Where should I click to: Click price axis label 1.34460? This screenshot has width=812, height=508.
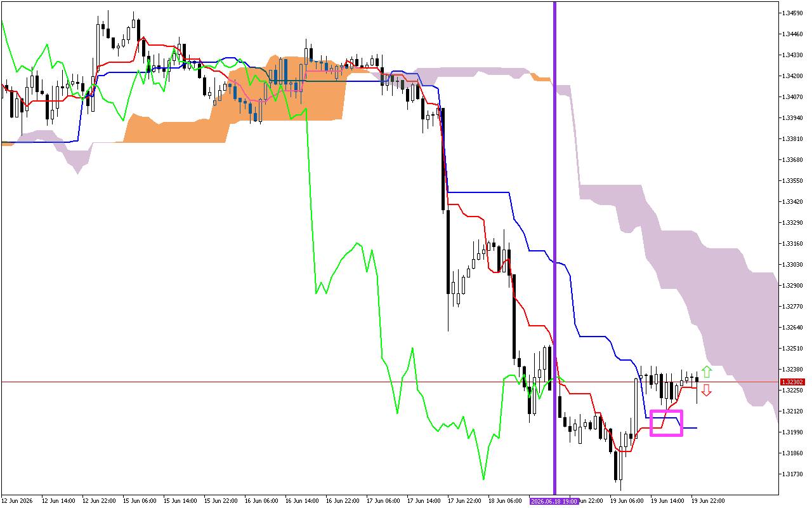(793, 34)
